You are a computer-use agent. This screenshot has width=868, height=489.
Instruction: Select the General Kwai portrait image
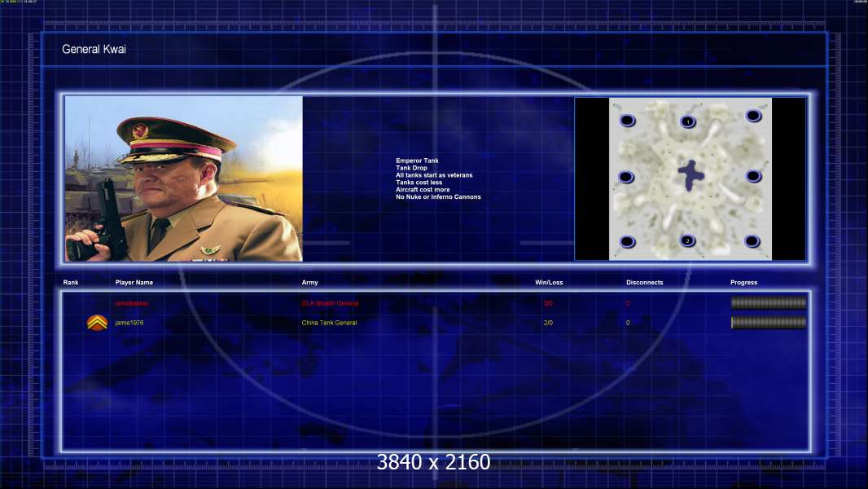184,178
